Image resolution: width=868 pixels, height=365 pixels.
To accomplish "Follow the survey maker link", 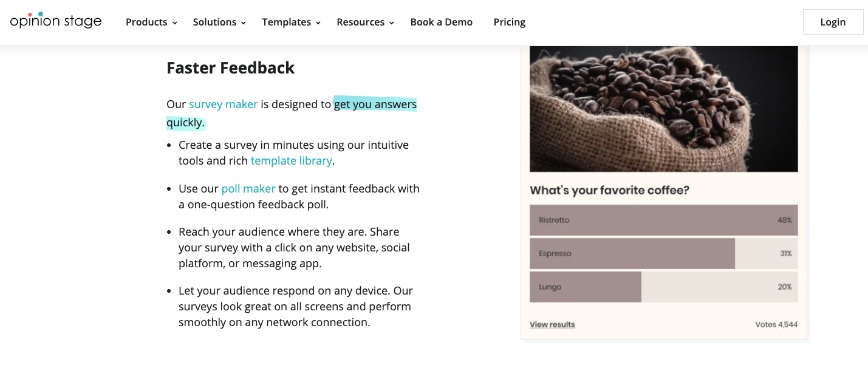I will coord(223,104).
